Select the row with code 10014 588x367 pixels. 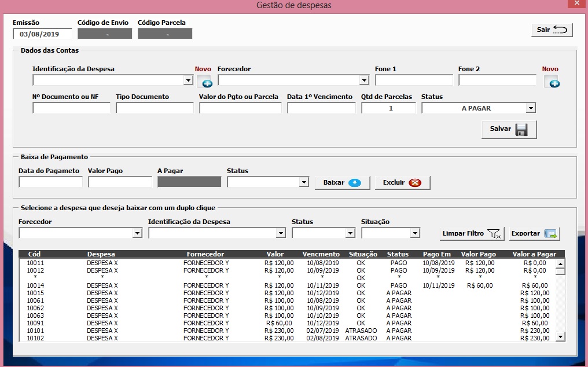pyautogui.click(x=288, y=285)
